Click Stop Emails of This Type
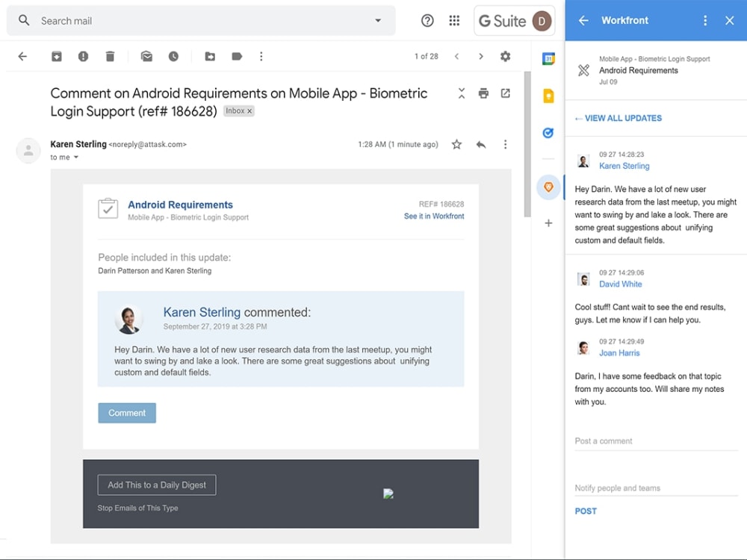 pyautogui.click(x=137, y=508)
